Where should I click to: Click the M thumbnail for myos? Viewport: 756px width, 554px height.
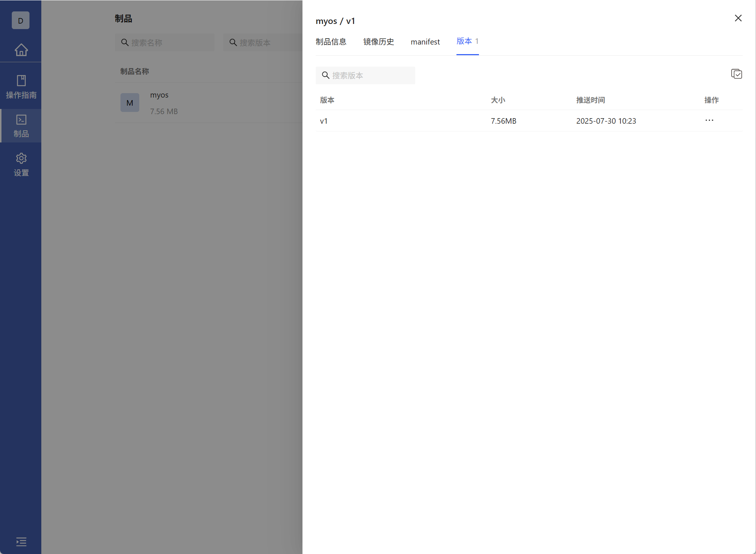pos(130,103)
